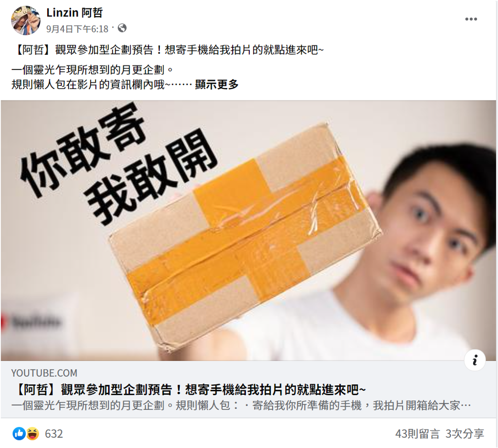Click the Linzin 阿哲 profile avatar
The width and height of the screenshot is (498, 448).
(x=26, y=20)
